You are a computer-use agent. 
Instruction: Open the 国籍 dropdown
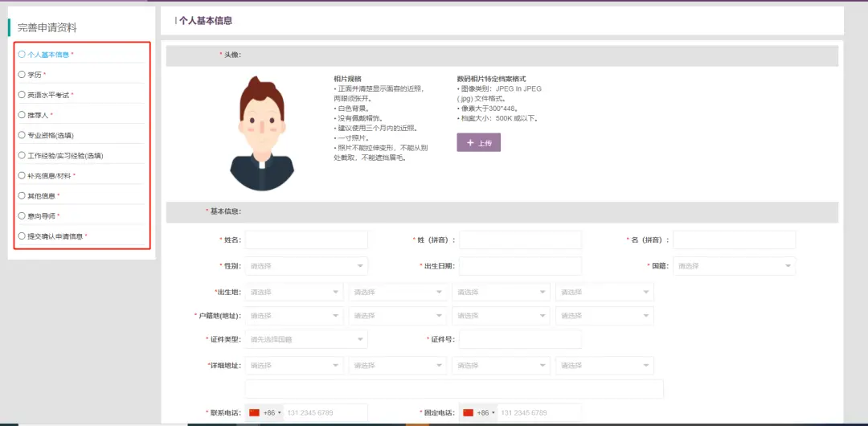(x=734, y=266)
